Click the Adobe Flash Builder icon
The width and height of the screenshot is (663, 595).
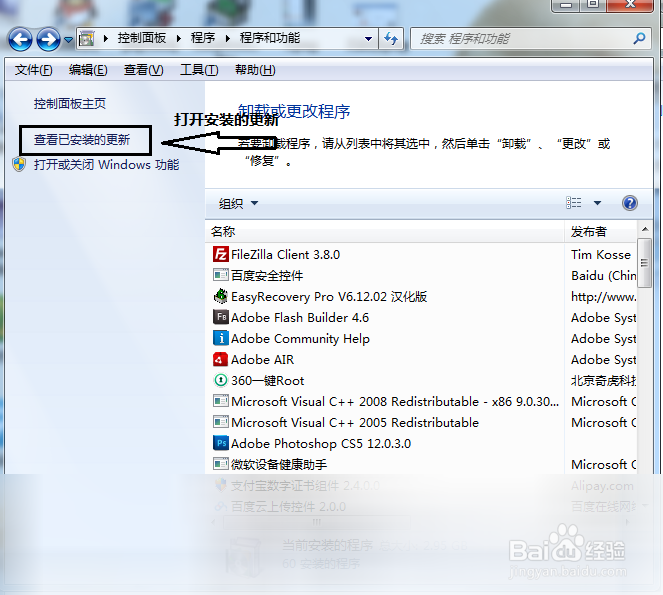pos(221,318)
